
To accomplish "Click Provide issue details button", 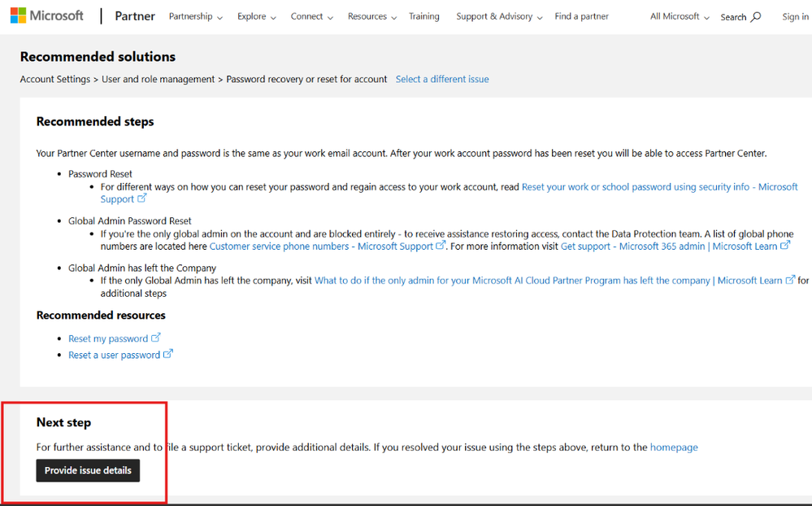I will (x=88, y=470).
